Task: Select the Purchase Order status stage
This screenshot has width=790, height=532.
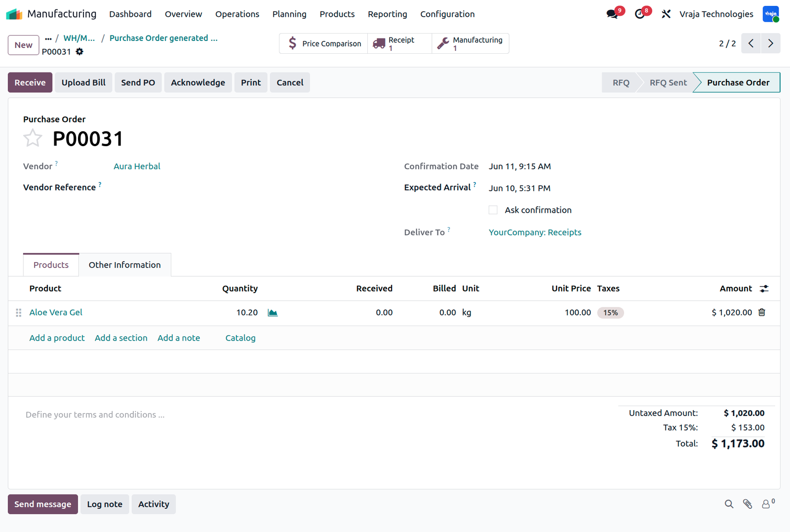Action: tap(738, 82)
